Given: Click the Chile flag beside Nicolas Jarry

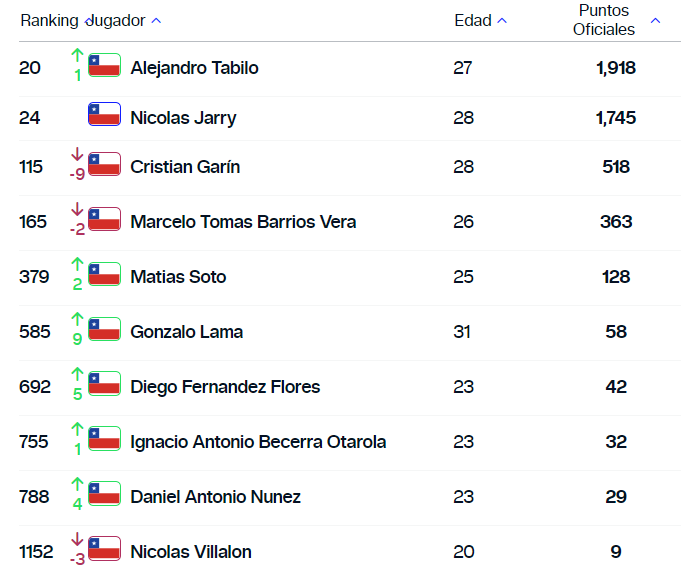Looking at the screenshot, I should [x=104, y=115].
